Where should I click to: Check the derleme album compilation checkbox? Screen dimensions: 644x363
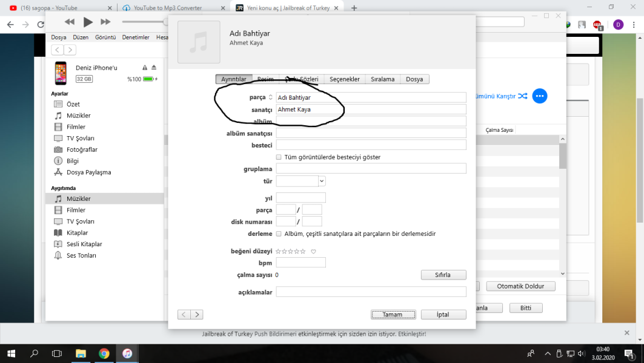pyautogui.click(x=279, y=234)
